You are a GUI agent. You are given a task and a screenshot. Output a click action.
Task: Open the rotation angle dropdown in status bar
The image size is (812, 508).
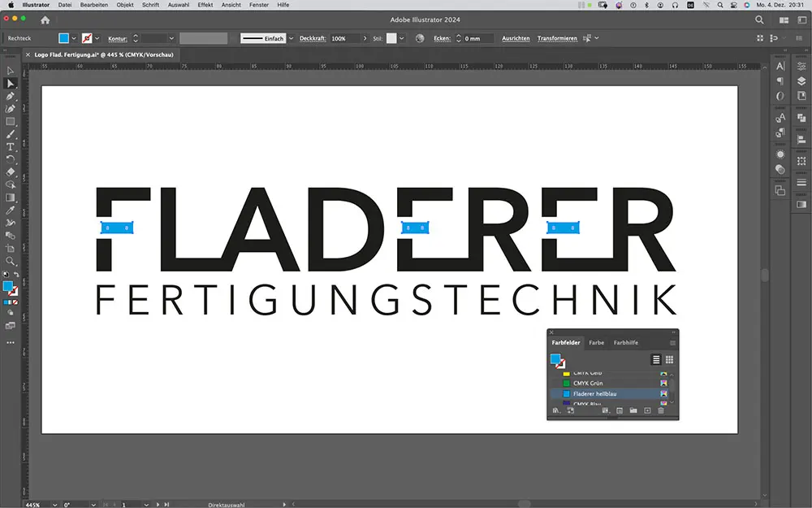click(93, 505)
